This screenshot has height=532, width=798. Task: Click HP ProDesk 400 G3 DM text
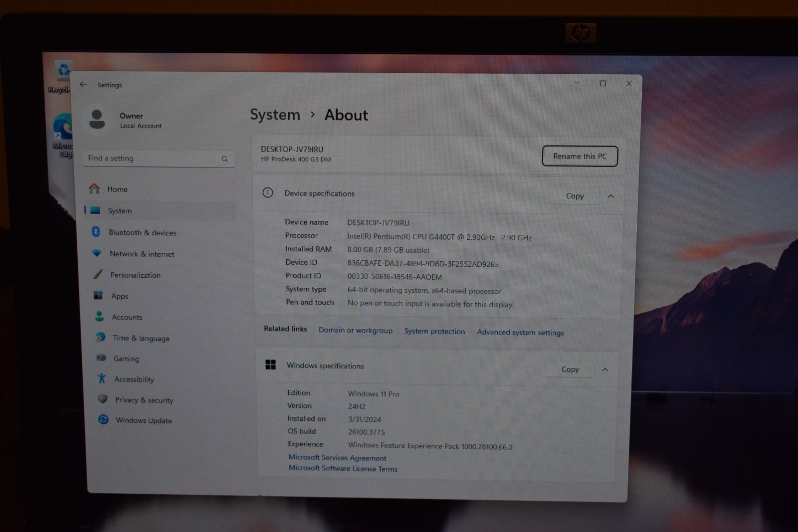coord(296,159)
